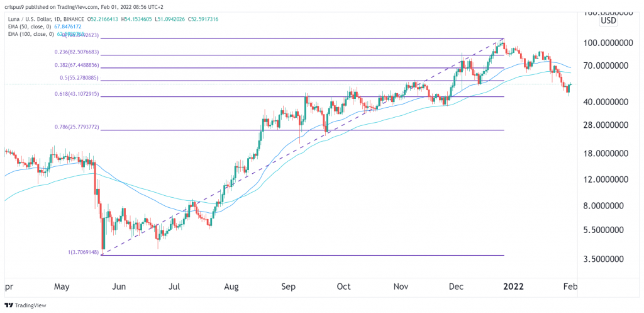Select the 1(3.7069148) Fibonacci level label
This screenshot has height=313, width=644.
(84, 252)
